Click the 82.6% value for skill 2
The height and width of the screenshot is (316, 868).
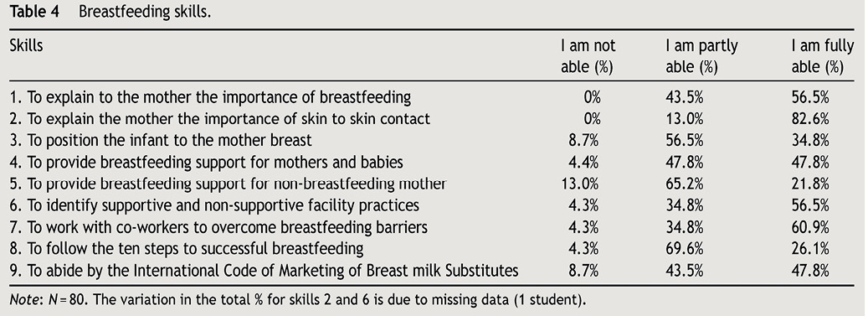coord(810,119)
